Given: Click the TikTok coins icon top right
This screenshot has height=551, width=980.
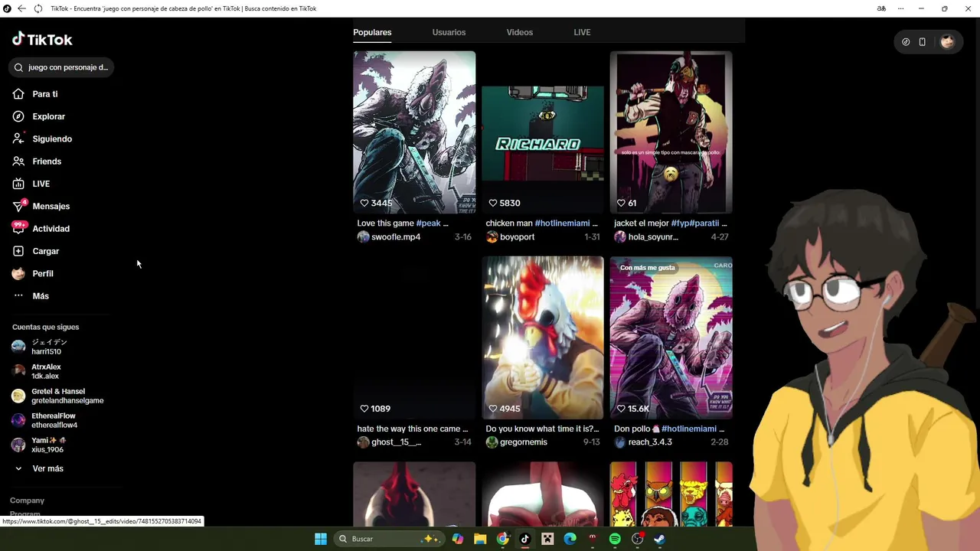Looking at the screenshot, I should tap(906, 42).
